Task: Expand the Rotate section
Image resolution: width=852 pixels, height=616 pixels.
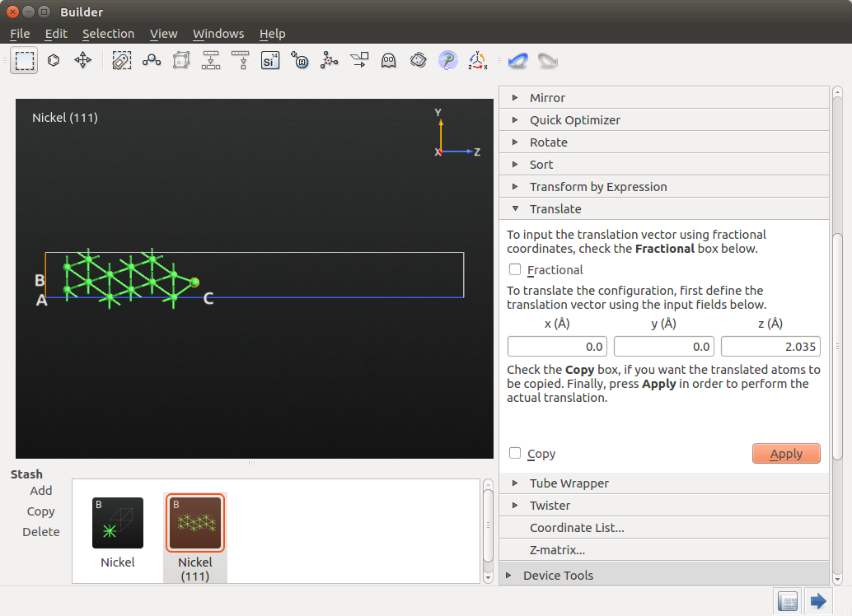Action: pos(664,142)
